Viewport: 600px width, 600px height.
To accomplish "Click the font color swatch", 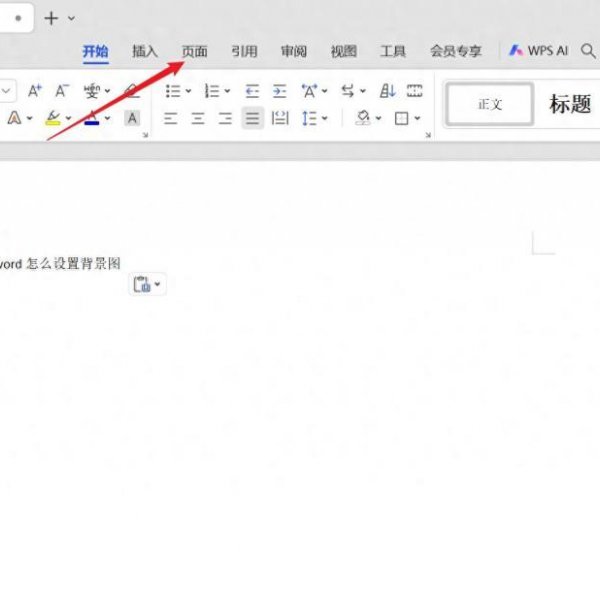I will tap(91, 118).
